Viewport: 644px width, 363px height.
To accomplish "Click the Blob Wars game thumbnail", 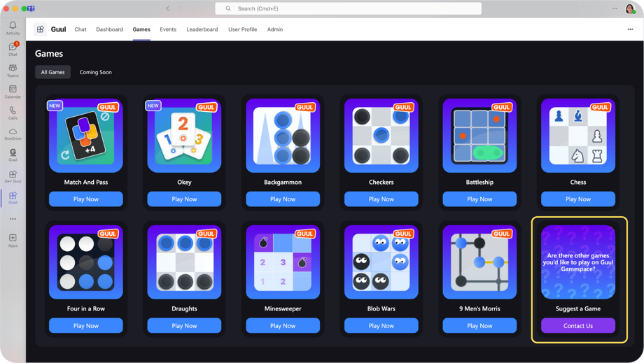I will click(381, 262).
